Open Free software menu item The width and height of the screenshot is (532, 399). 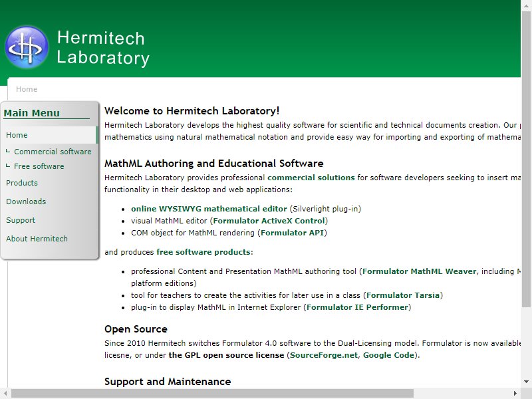coord(39,166)
